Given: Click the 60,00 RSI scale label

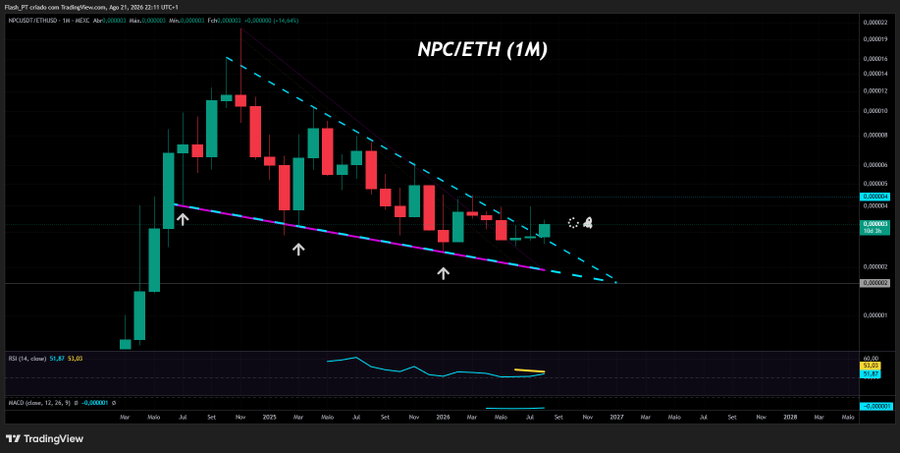Looking at the screenshot, I should click(869, 357).
